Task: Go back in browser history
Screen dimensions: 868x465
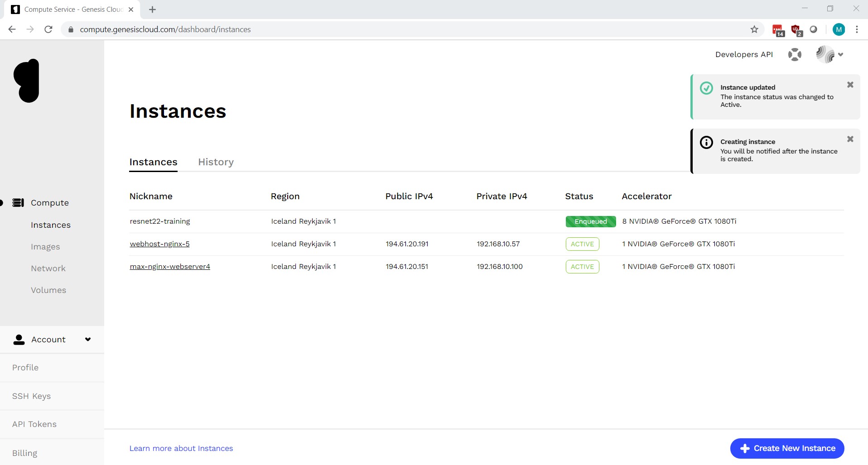Action: (12, 29)
